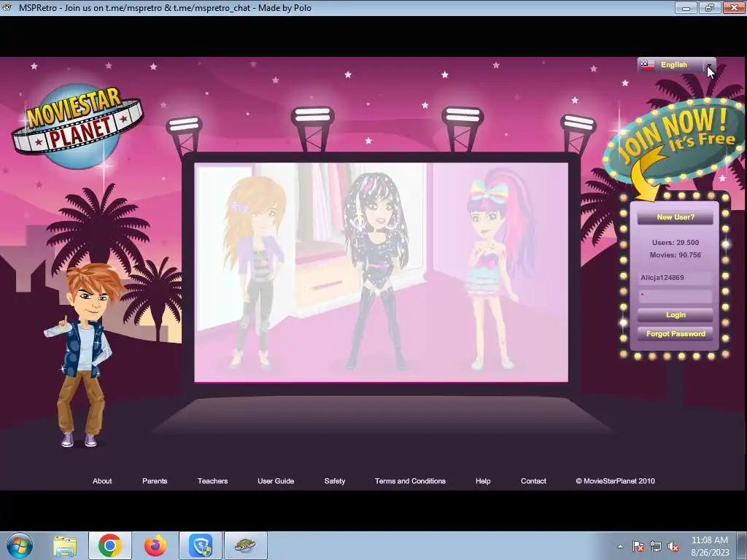
Task: Click the MSPRetro taskbar icon
Action: (x=245, y=545)
